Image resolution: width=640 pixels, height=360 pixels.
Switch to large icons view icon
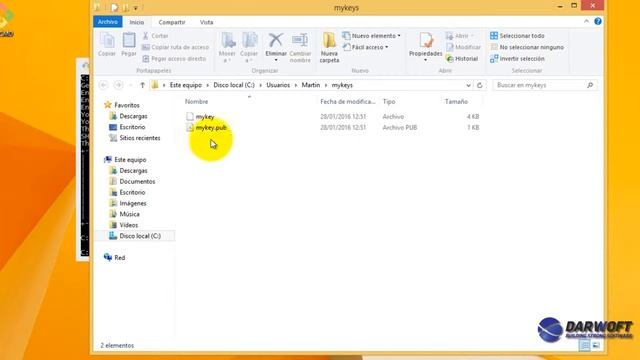pyautogui.click(x=596, y=345)
